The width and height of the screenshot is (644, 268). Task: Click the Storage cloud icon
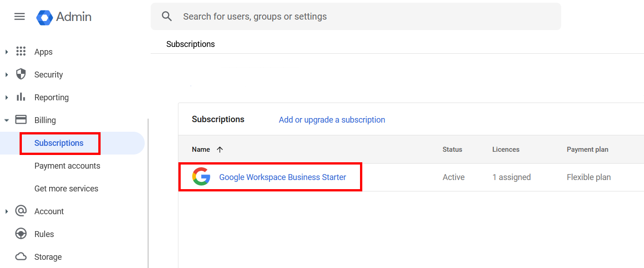point(21,256)
